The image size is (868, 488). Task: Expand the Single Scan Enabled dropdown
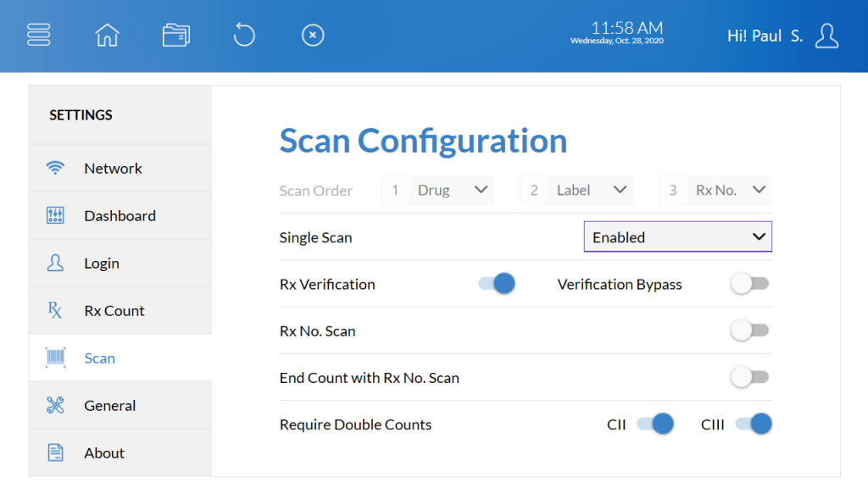(x=677, y=237)
